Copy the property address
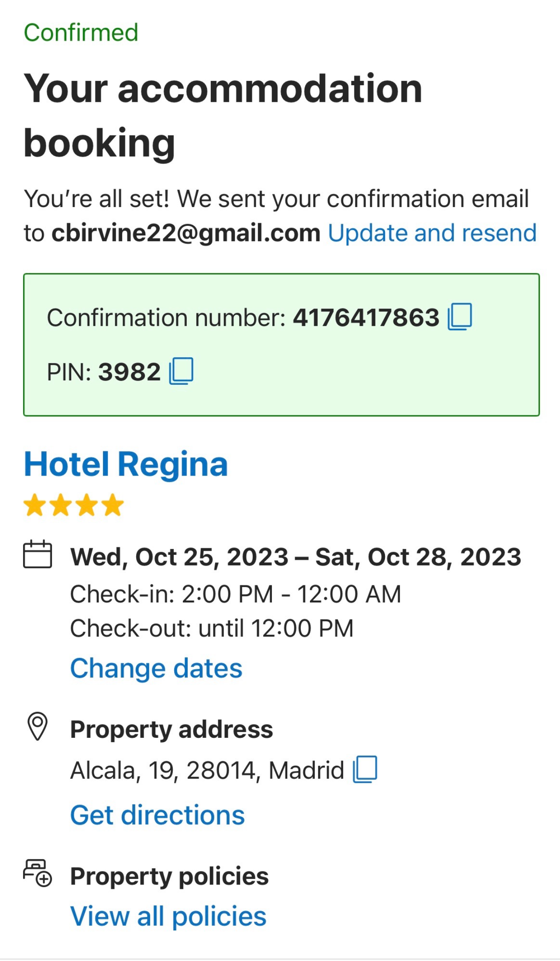Viewport: 560px width, 961px height. tap(365, 769)
